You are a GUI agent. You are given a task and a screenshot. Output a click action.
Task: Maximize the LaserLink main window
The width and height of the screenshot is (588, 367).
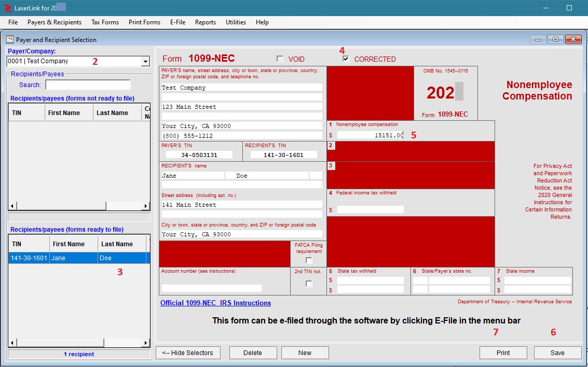tap(569, 8)
